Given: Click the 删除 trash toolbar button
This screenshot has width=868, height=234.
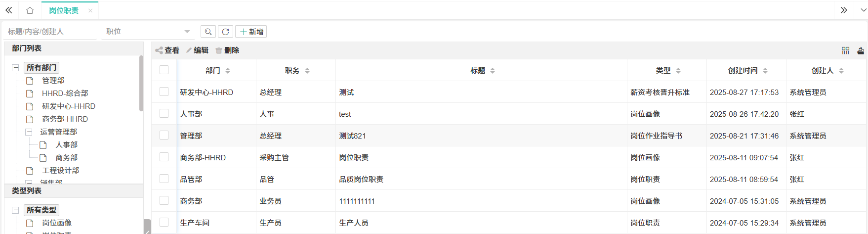Looking at the screenshot, I should [227, 50].
